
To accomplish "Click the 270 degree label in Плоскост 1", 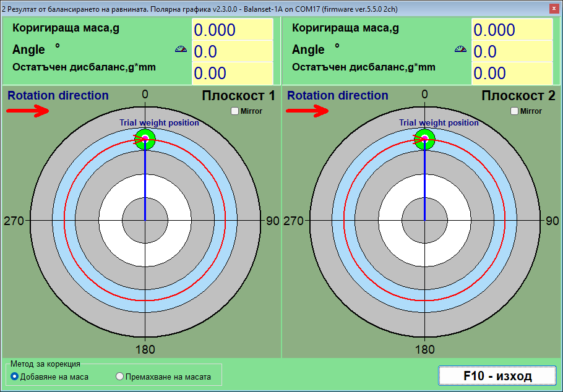I will (x=14, y=221).
